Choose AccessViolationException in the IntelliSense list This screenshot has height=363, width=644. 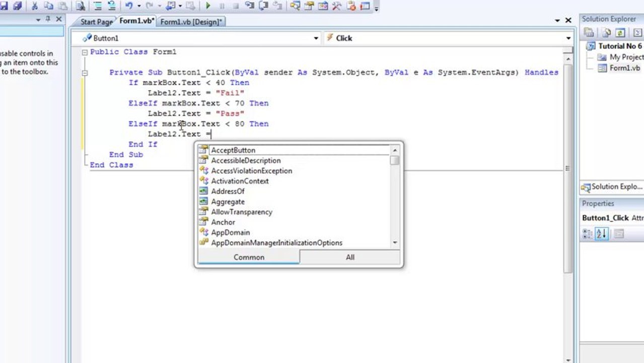294,171
